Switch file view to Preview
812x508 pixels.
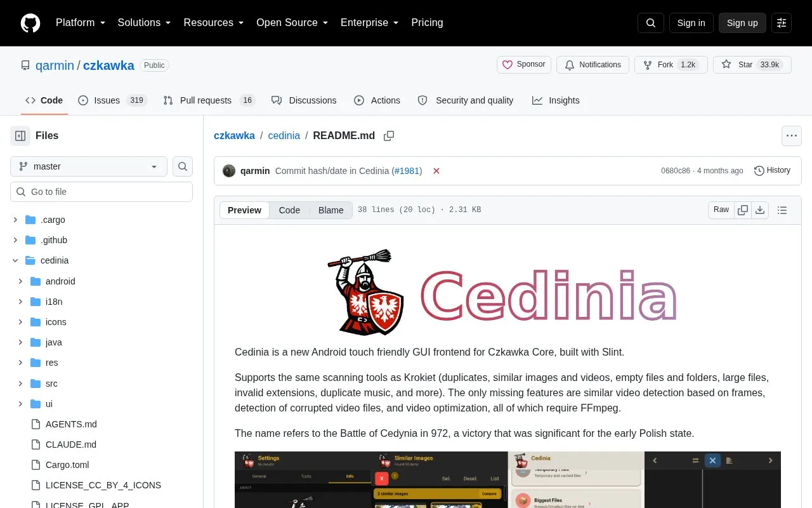tap(244, 210)
